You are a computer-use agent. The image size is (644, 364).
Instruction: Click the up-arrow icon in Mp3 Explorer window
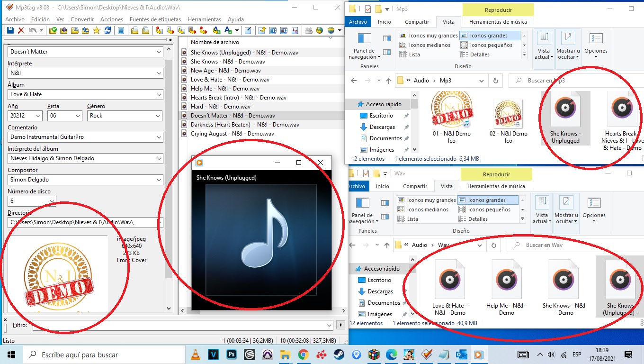pos(388,81)
